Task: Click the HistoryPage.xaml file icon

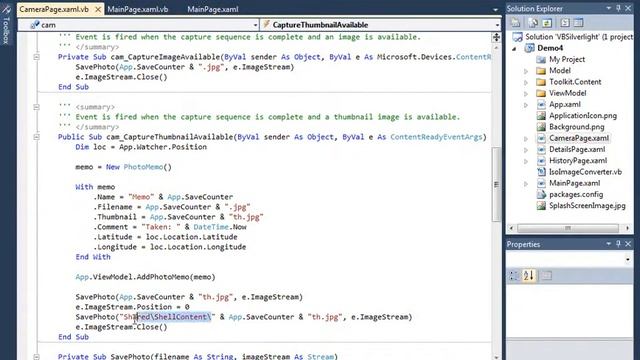Action: (541, 161)
